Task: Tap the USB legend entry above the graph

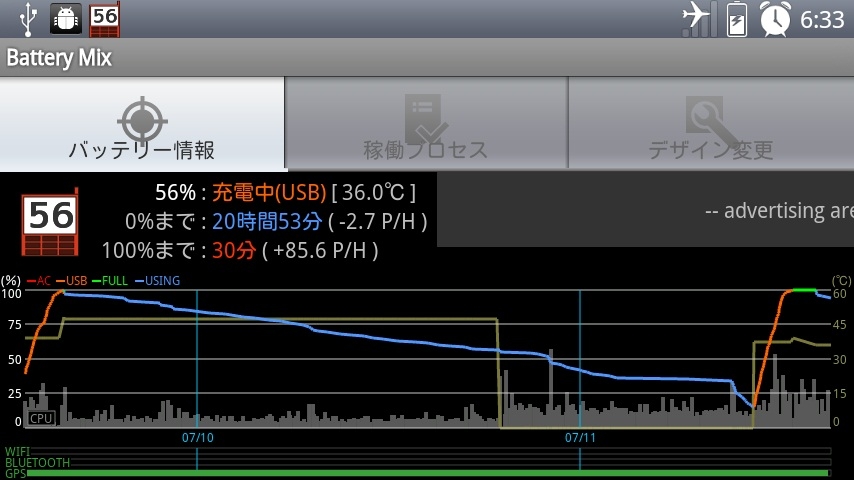Action: tap(71, 281)
